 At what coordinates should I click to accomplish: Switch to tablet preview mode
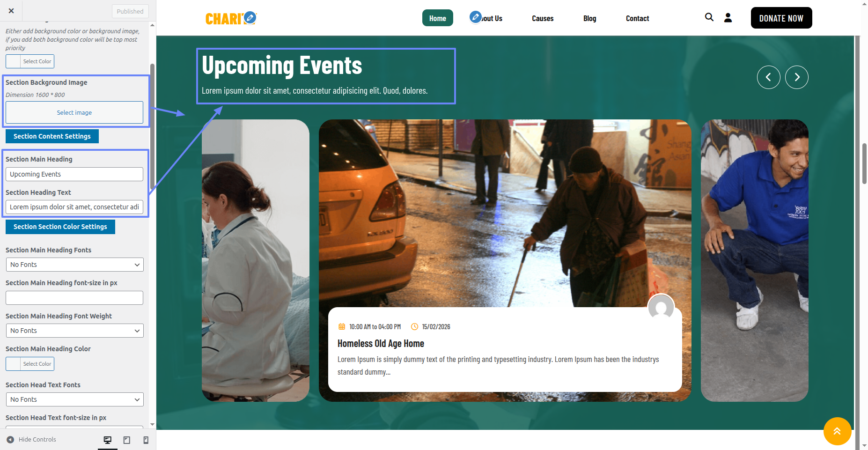pyautogui.click(x=127, y=440)
